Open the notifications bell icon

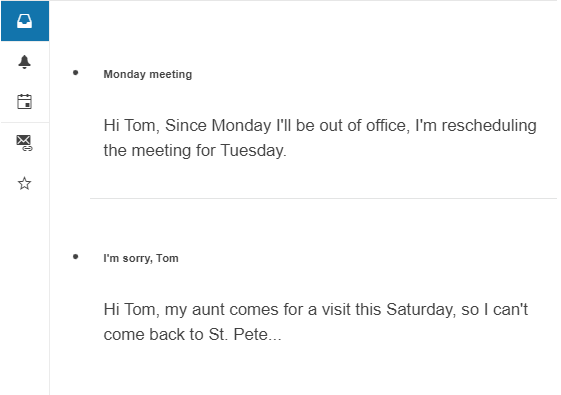tap(24, 62)
